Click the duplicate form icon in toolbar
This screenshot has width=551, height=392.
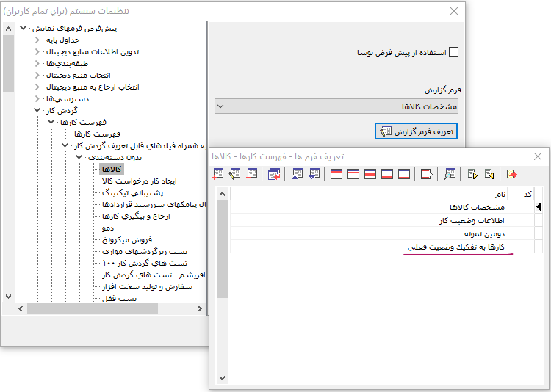[x=275, y=174]
